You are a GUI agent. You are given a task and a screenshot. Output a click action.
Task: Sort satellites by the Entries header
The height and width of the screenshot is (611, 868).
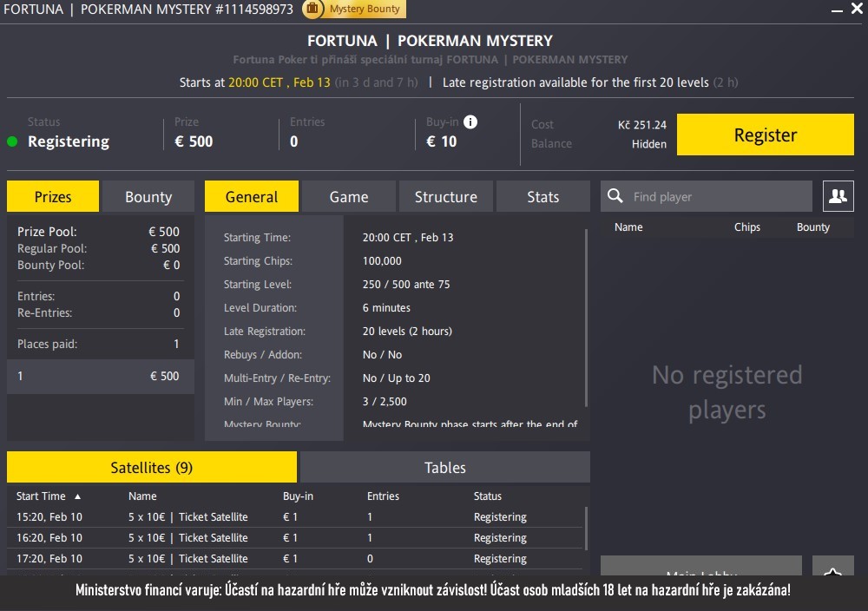coord(383,496)
